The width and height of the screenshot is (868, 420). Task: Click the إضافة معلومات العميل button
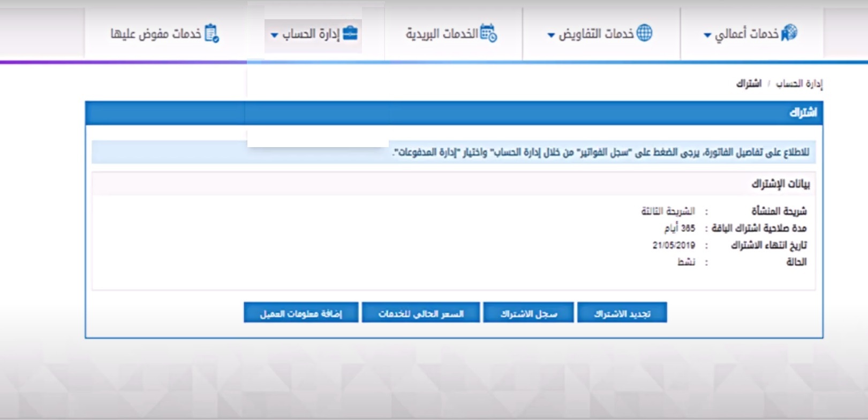click(301, 313)
